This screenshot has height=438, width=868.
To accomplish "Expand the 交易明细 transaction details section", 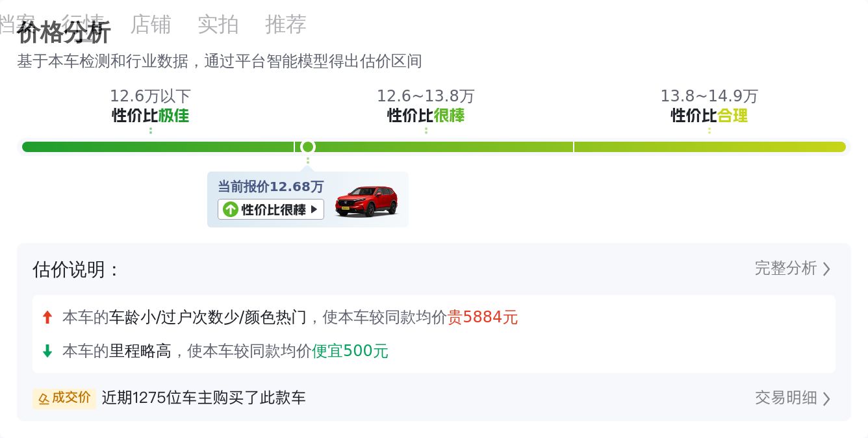I will click(x=785, y=398).
